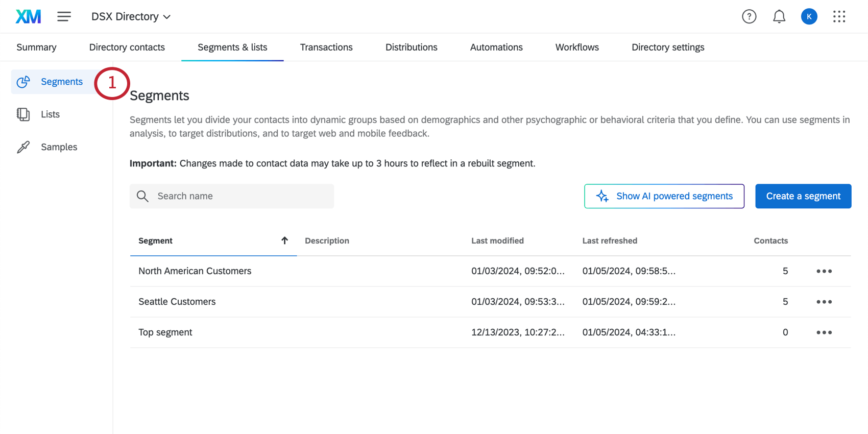Open options menu for Seattle Customers

pos(824,302)
